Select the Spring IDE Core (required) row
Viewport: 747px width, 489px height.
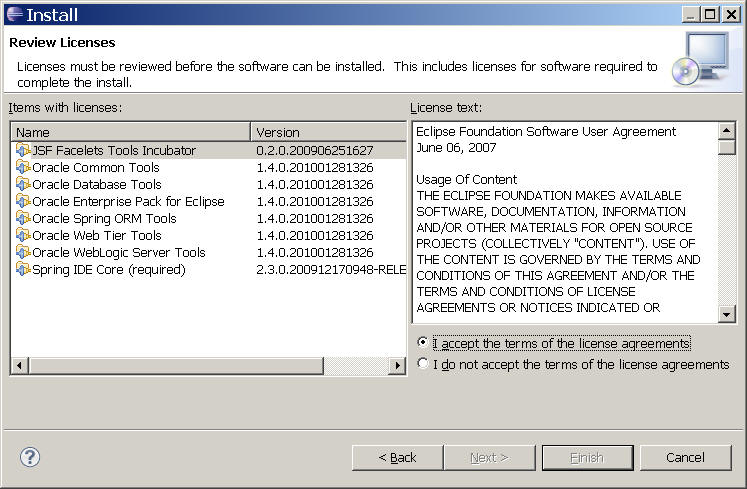tap(209, 269)
